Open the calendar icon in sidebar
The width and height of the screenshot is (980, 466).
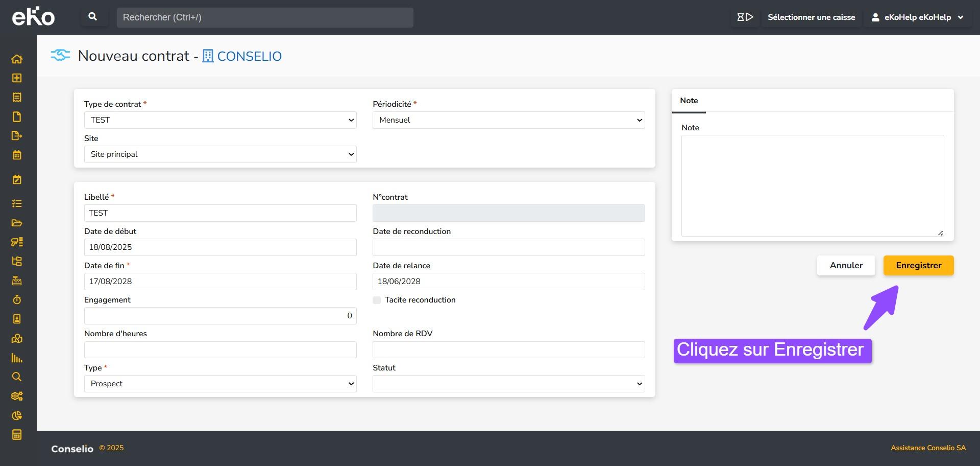click(17, 155)
